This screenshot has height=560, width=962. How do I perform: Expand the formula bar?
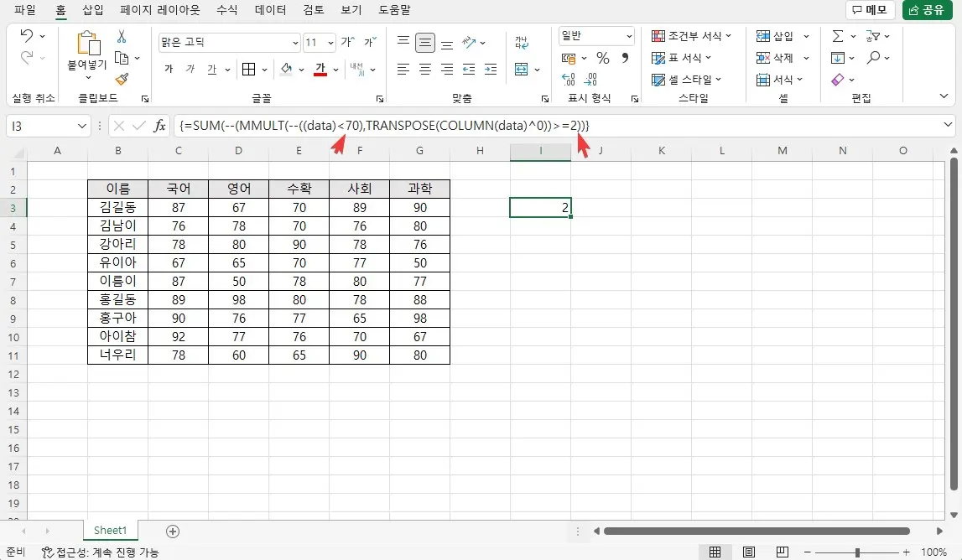949,125
